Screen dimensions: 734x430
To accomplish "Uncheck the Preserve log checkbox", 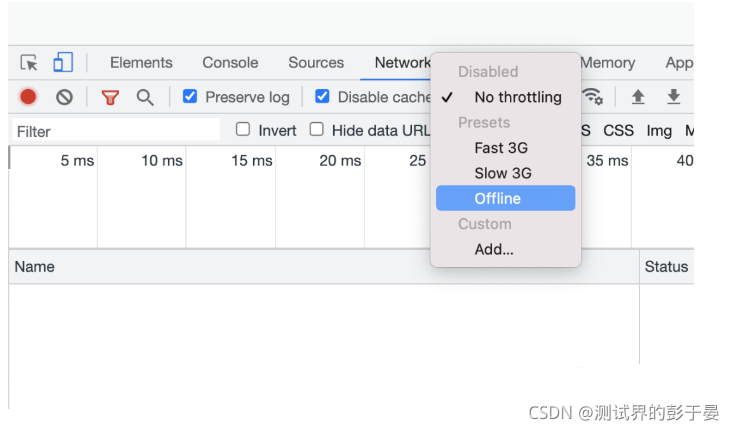I will [190, 96].
